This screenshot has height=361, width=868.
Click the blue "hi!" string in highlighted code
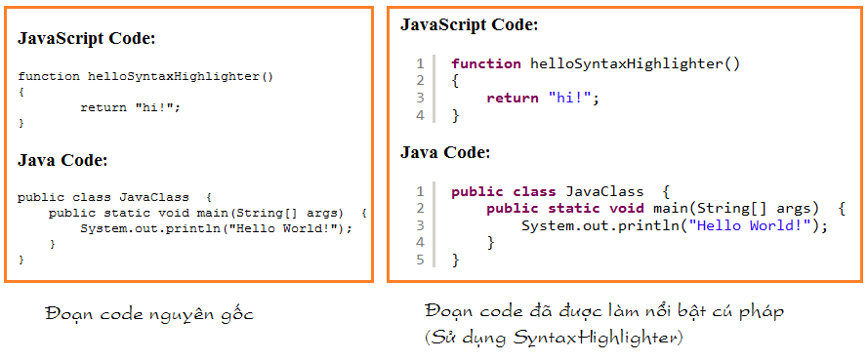[x=569, y=98]
